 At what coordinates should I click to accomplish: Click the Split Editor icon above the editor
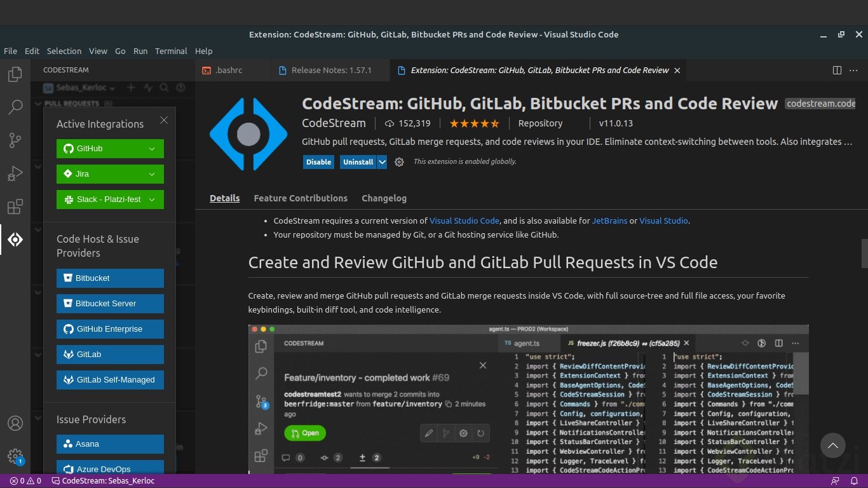click(837, 71)
